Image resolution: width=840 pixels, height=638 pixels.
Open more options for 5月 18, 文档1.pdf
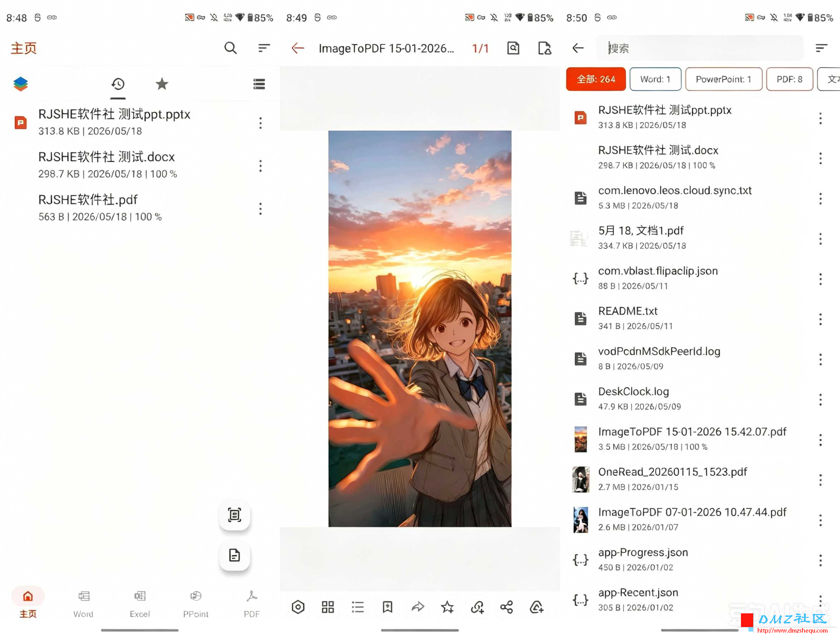pos(821,239)
